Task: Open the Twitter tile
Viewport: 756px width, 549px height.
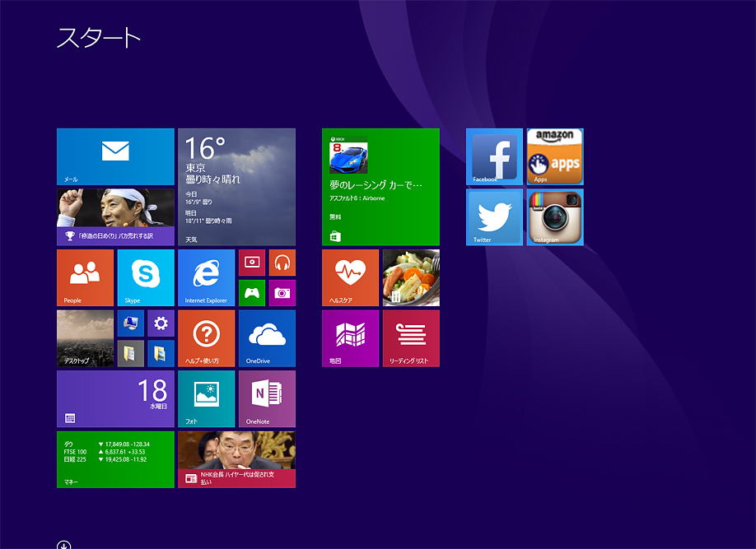Action: tap(495, 217)
